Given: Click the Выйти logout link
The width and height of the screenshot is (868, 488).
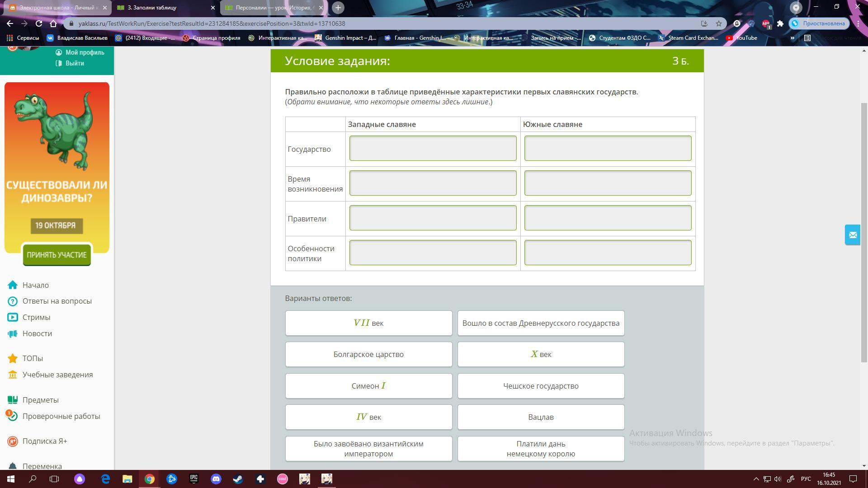Looking at the screenshot, I should click(75, 63).
